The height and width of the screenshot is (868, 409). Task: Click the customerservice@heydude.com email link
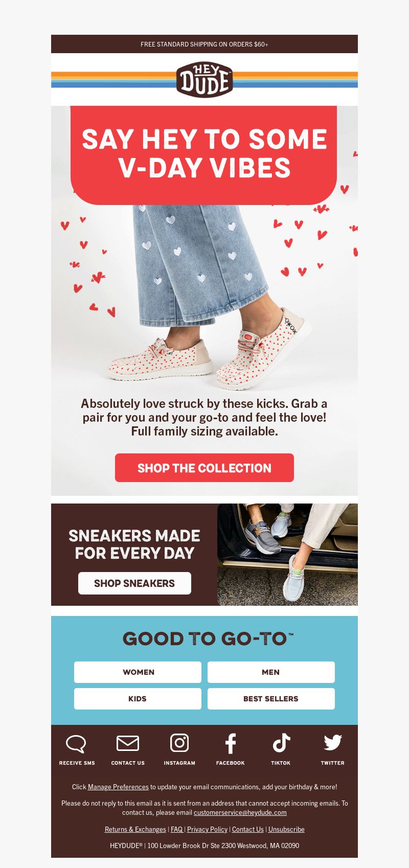point(240,812)
